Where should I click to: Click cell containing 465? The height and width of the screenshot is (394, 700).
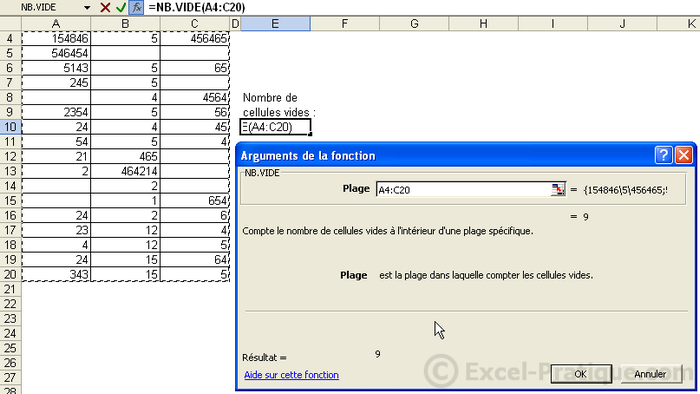(125, 156)
